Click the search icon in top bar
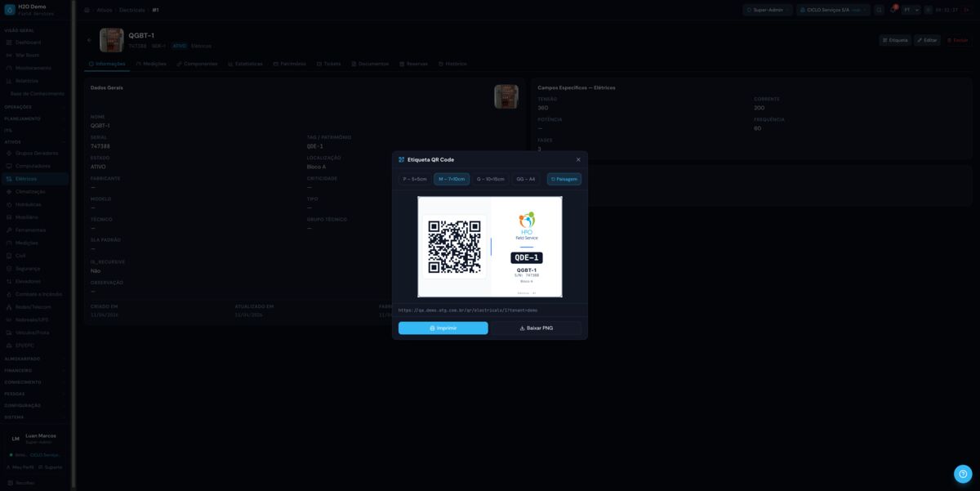Screen dimensions: 980x491 pos(879,10)
